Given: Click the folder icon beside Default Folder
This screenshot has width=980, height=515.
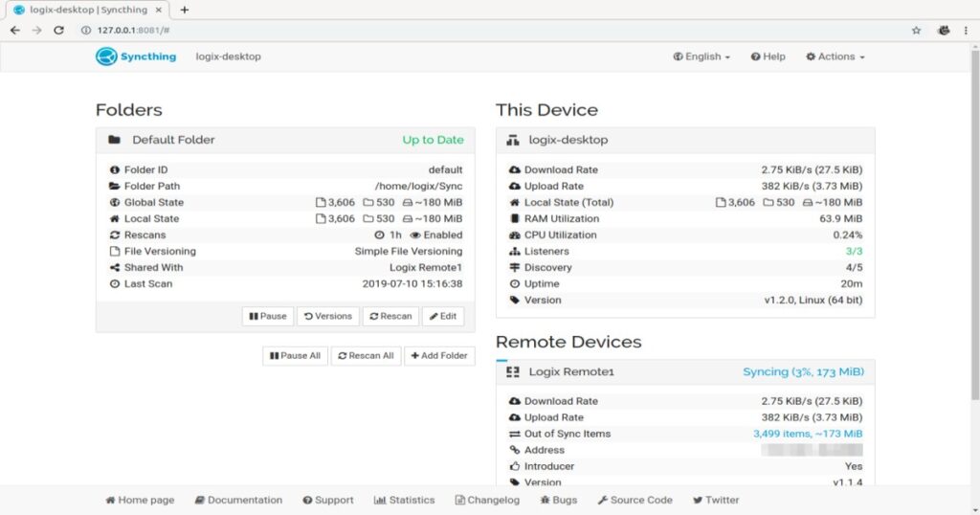Looking at the screenshot, I should point(115,140).
